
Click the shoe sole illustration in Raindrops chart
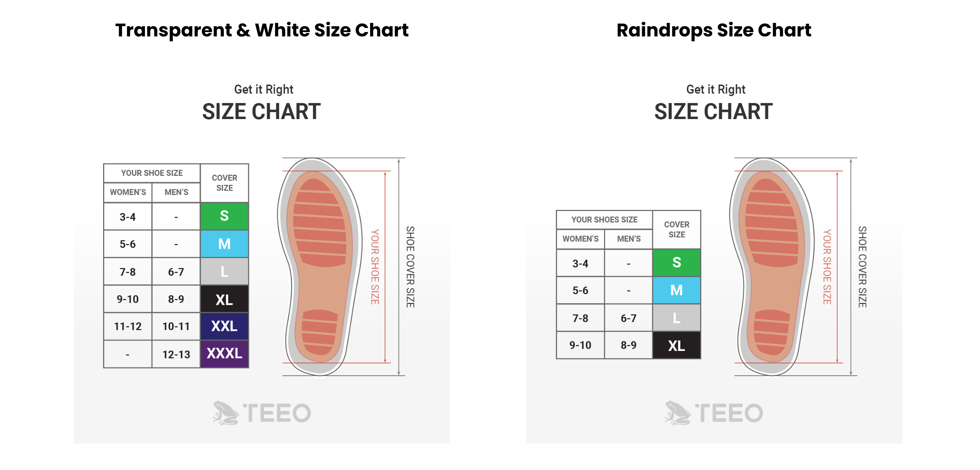(x=771, y=267)
